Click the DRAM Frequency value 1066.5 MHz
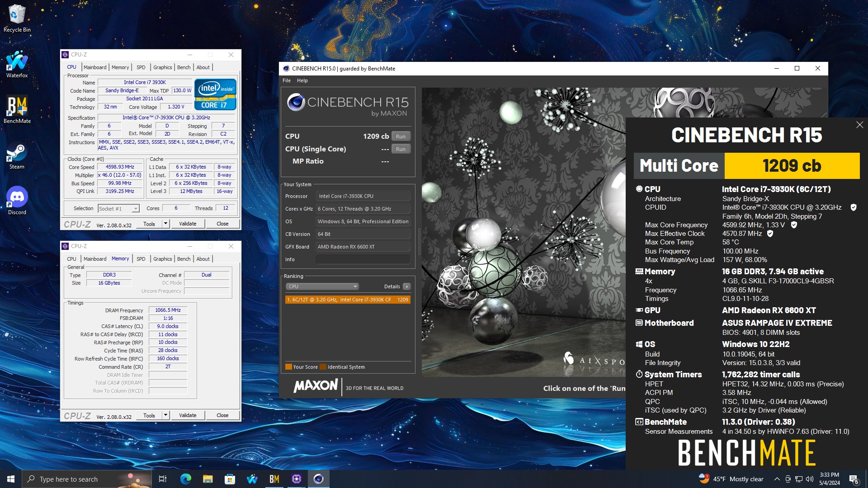868x488 pixels. point(168,310)
